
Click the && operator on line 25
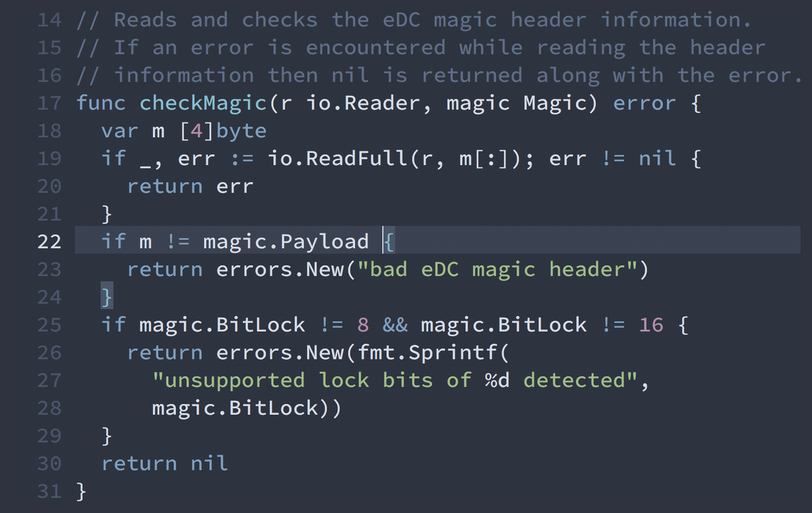(x=395, y=325)
